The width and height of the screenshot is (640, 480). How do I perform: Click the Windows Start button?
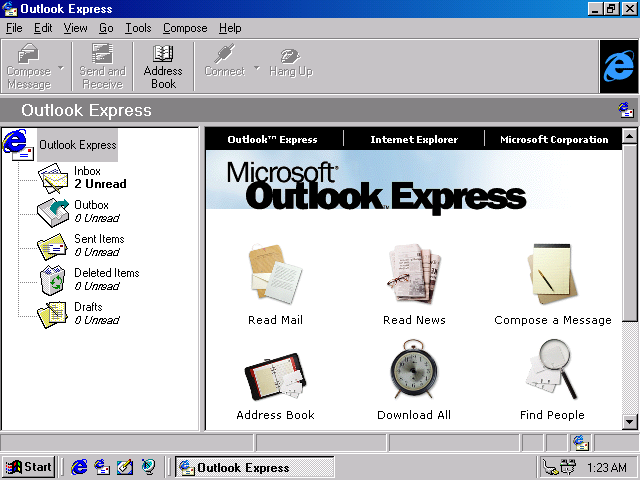[x=29, y=467]
